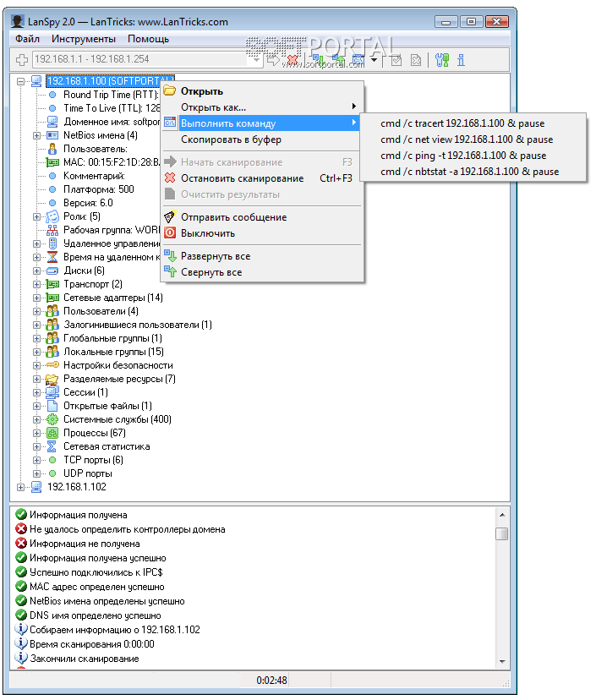Click the blue info icon in toolbar
Viewport: 596px width, 700px height.
pos(462,59)
